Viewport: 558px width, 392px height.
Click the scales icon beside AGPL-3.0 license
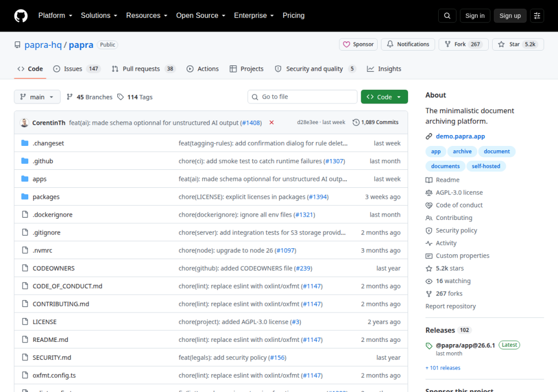coord(429,192)
